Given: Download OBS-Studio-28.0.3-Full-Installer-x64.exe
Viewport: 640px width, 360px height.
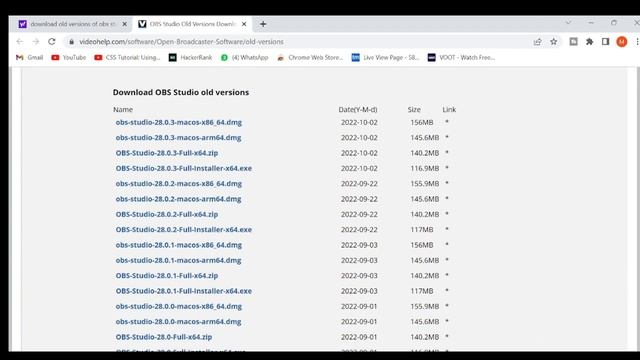Looking at the screenshot, I should tap(184, 168).
